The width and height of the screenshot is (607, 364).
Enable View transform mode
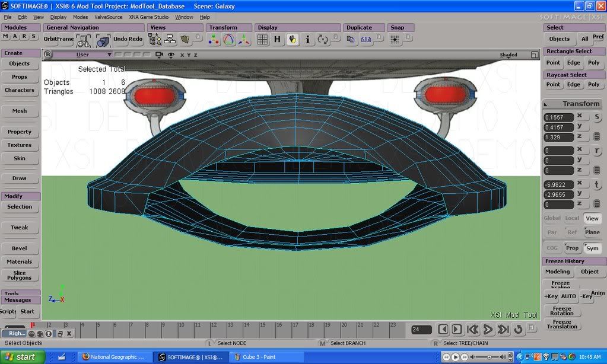(x=592, y=219)
